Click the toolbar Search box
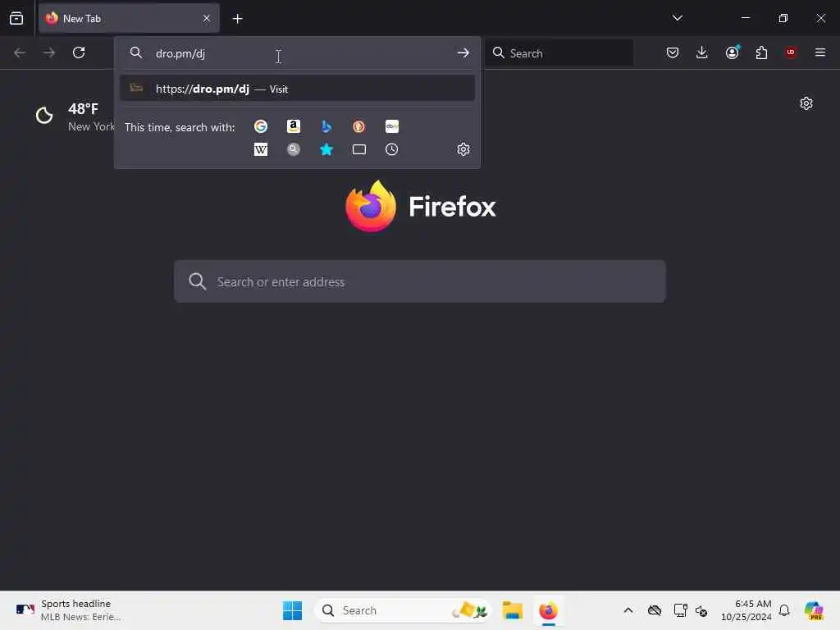Viewport: 840px width, 630px height. click(x=559, y=53)
